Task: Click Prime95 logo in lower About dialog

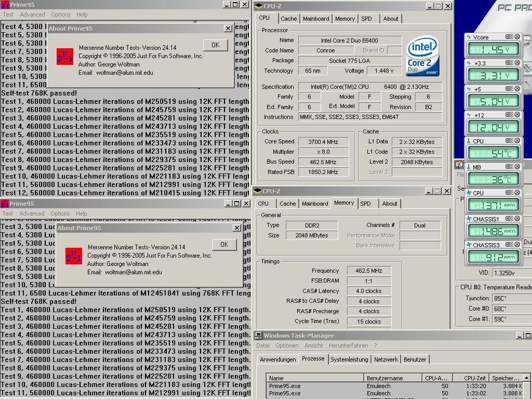Action: click(73, 256)
